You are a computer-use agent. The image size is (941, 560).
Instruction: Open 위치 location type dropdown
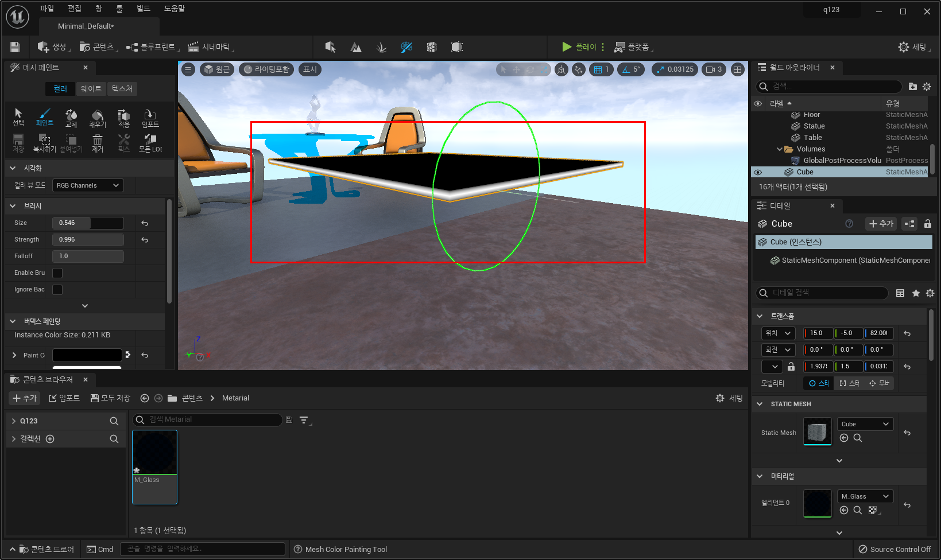coord(778,333)
